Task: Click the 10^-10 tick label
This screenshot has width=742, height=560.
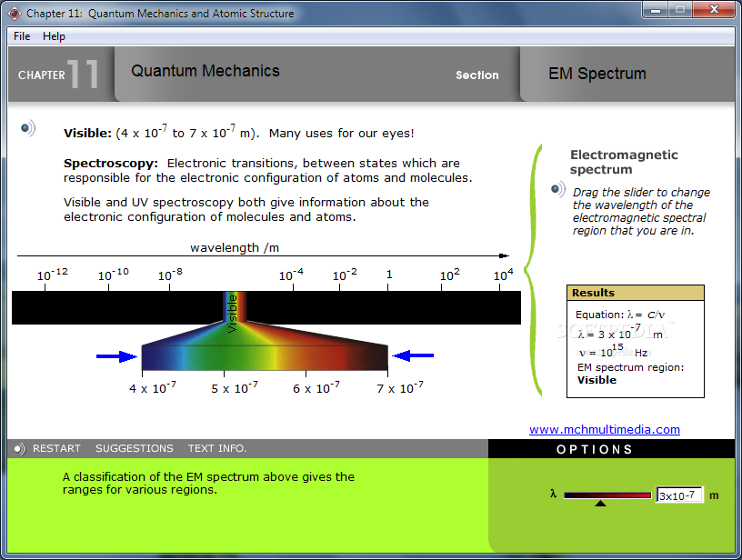Action: [x=113, y=275]
